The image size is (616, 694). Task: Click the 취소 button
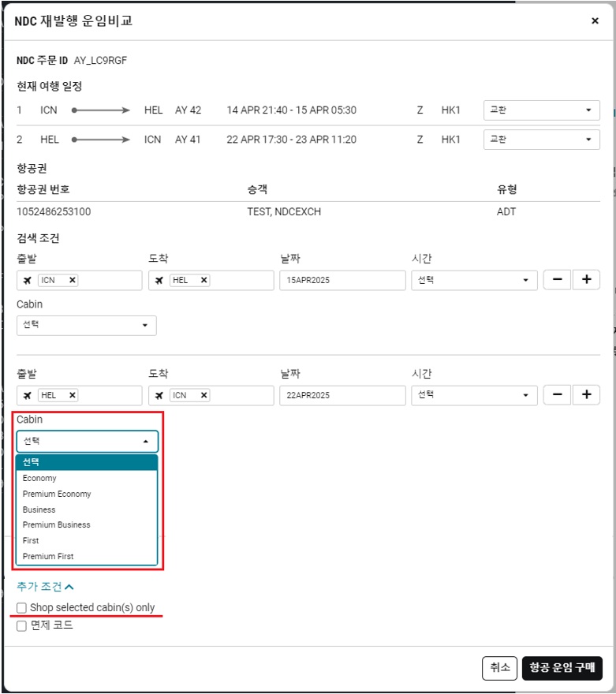[x=499, y=668]
